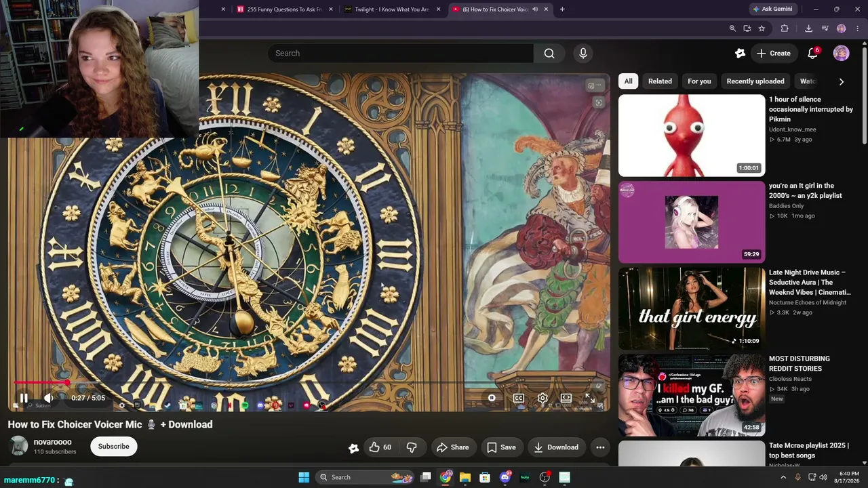
Task: Open Most Disturbing Reddit Stories thumbnail
Action: coord(692,395)
